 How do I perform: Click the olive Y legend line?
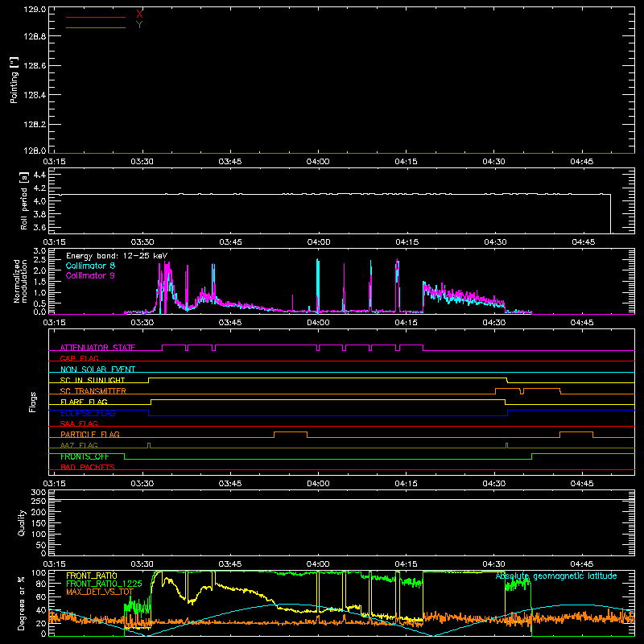(x=96, y=27)
